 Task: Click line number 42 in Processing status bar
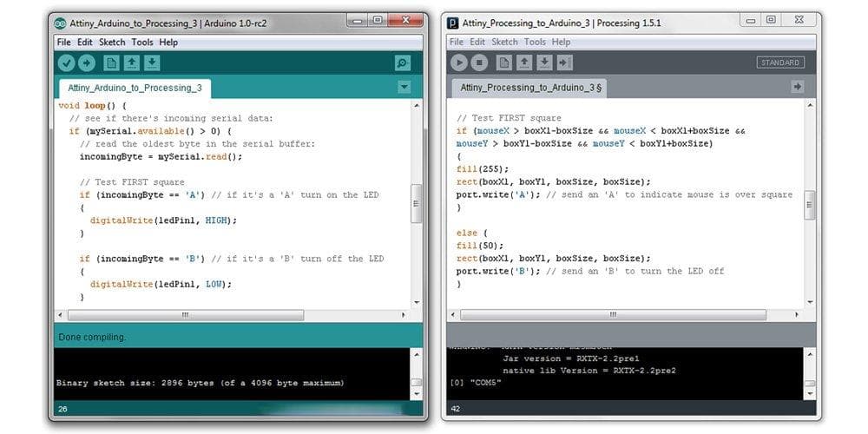pyautogui.click(x=456, y=409)
